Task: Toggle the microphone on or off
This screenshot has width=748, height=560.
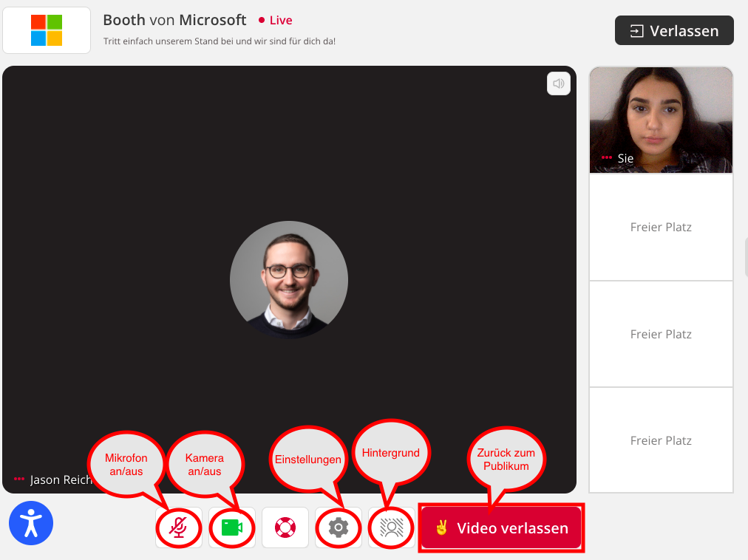Action: [x=179, y=527]
